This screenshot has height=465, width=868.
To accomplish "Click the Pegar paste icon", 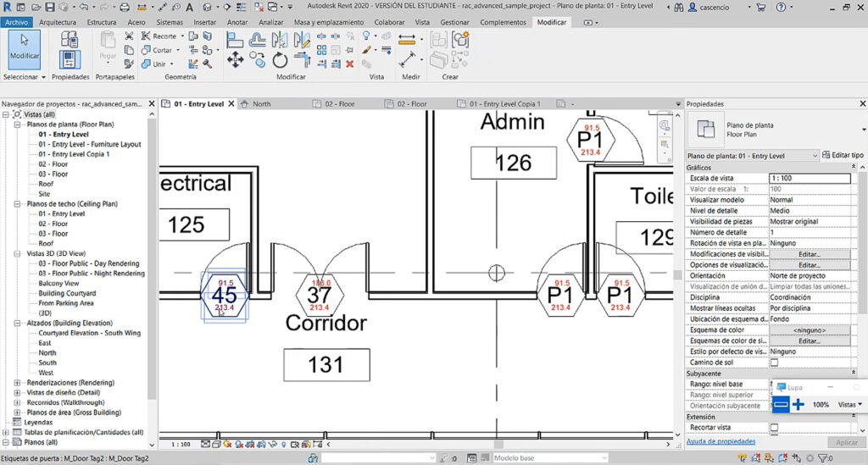I will point(108,46).
